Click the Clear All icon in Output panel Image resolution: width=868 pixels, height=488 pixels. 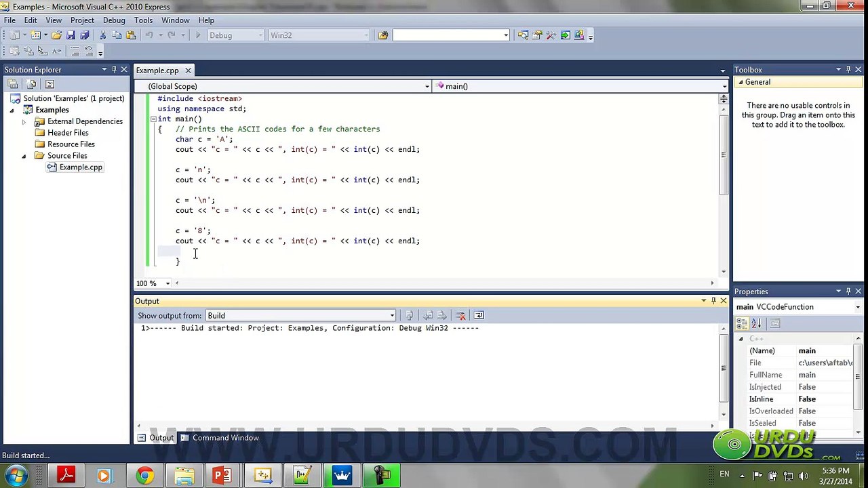pyautogui.click(x=460, y=315)
